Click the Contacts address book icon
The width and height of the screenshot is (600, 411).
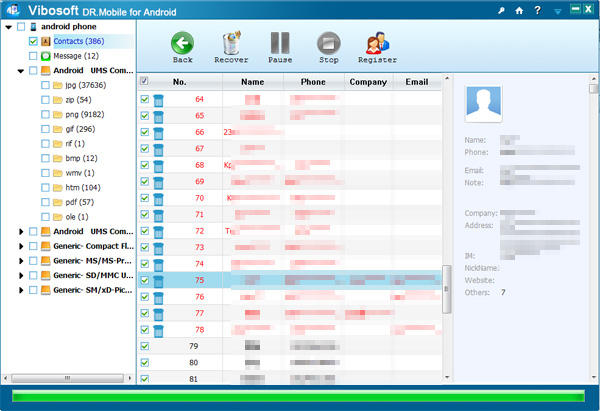pyautogui.click(x=46, y=41)
